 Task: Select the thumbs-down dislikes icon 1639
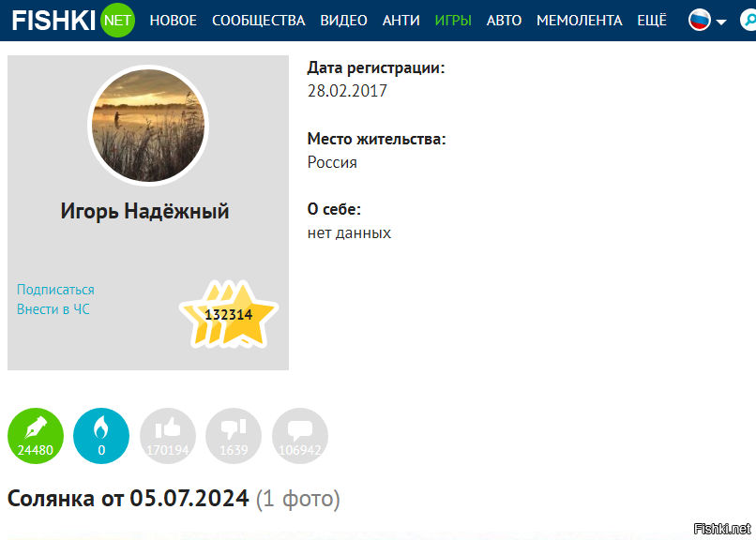[x=234, y=436]
